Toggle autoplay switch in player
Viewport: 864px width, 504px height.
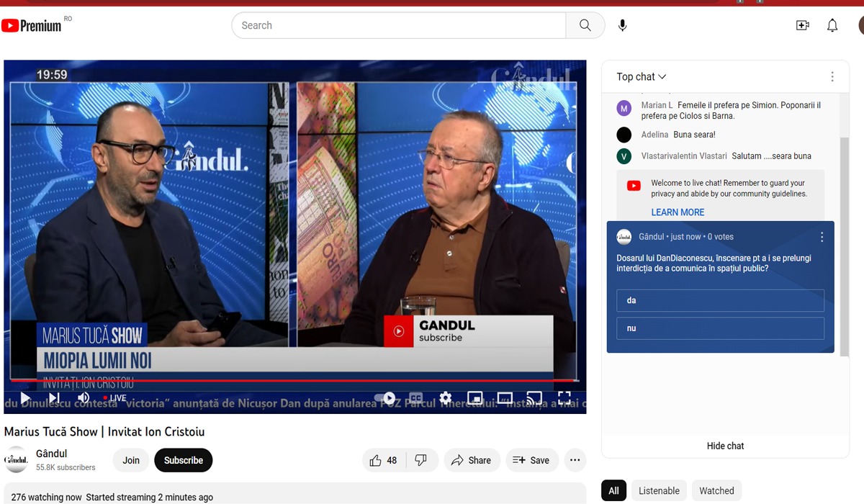pyautogui.click(x=386, y=397)
